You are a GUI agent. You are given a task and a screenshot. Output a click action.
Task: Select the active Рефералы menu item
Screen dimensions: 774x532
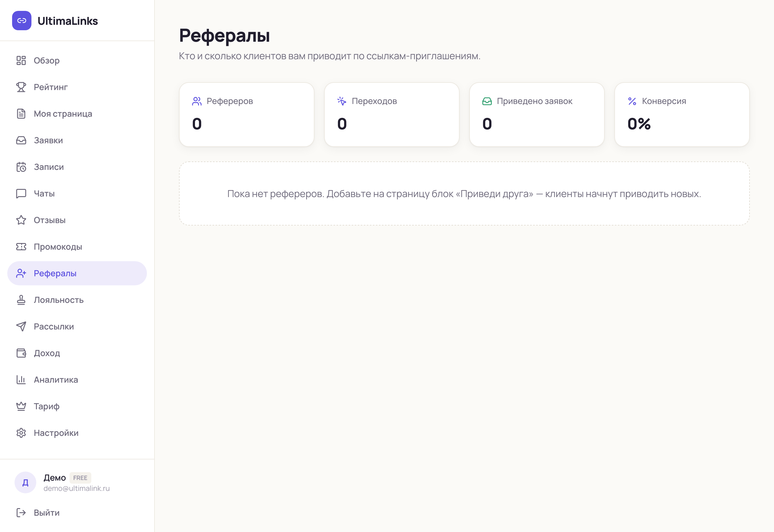coord(77,273)
